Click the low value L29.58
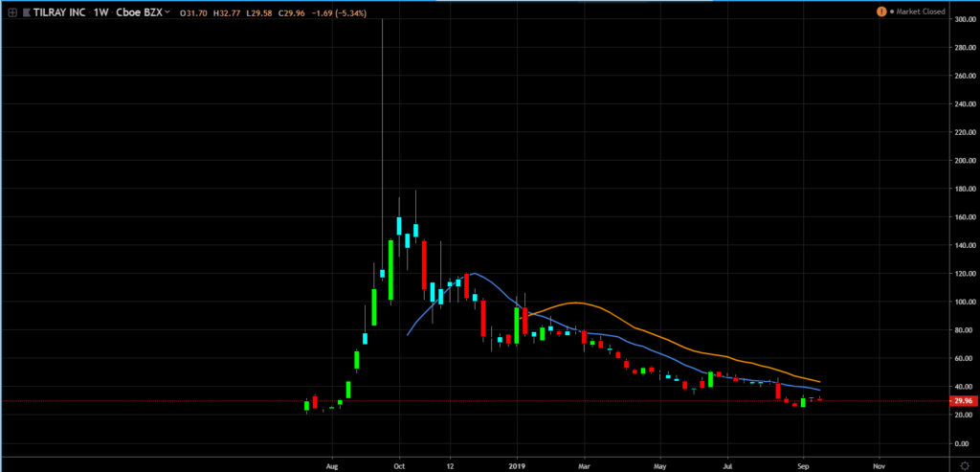 [x=259, y=12]
